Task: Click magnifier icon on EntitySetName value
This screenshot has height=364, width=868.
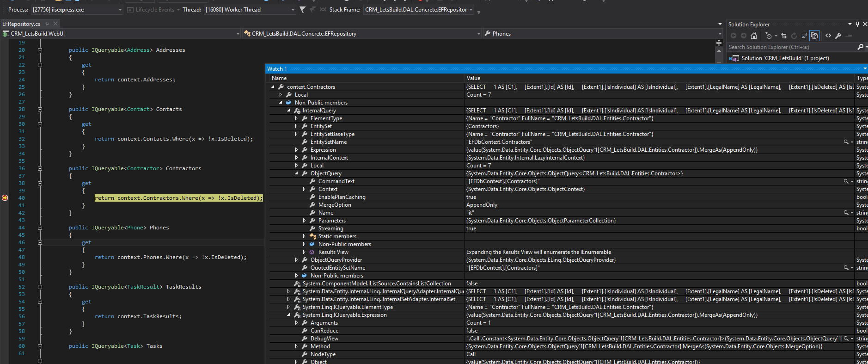Action: point(846,142)
